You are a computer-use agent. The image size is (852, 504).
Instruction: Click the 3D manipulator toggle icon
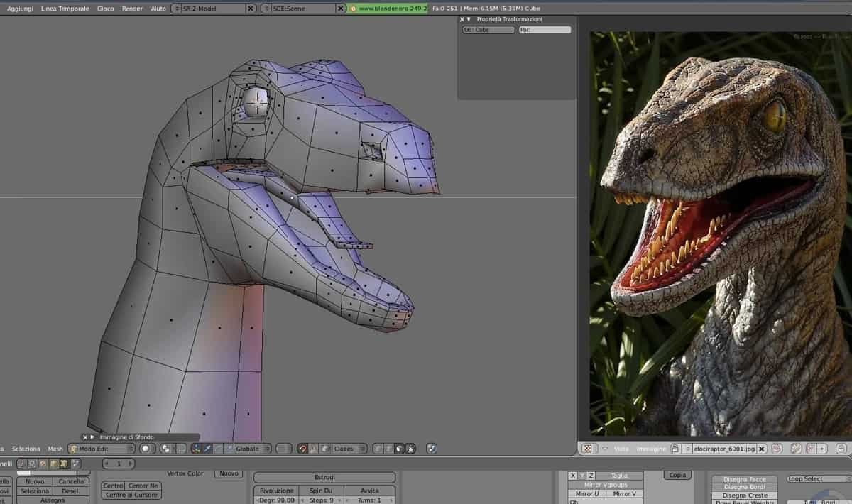click(x=197, y=449)
